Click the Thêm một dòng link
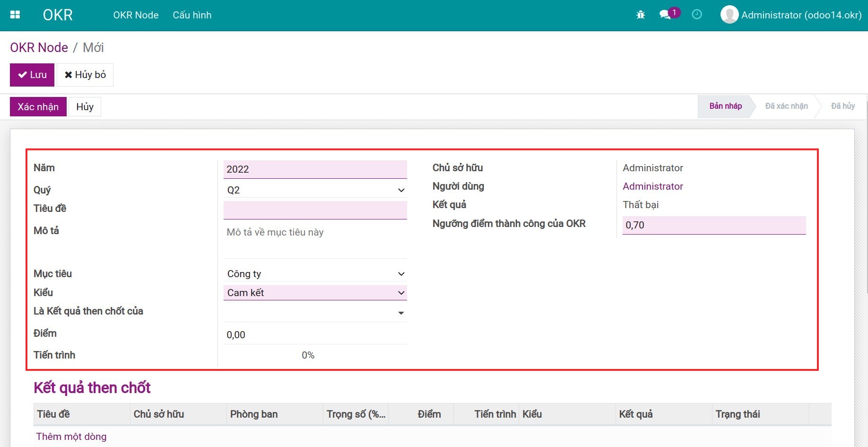Viewport: 868px width, 447px height. [71, 437]
